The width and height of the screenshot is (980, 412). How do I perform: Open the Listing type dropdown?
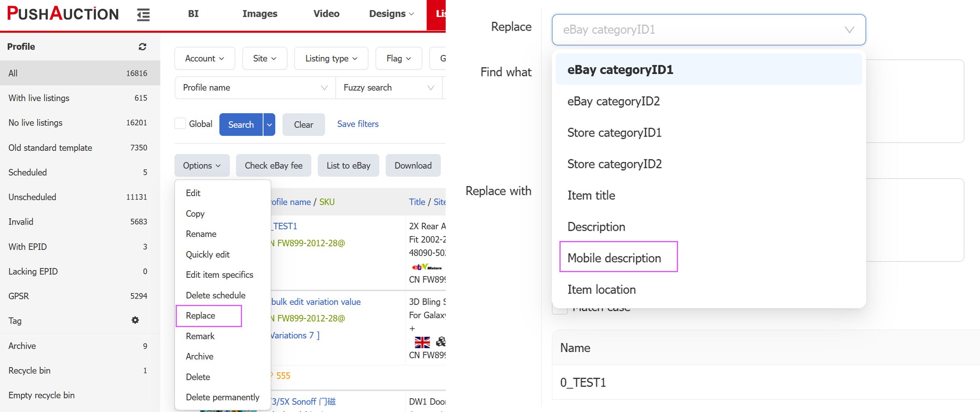pos(331,59)
